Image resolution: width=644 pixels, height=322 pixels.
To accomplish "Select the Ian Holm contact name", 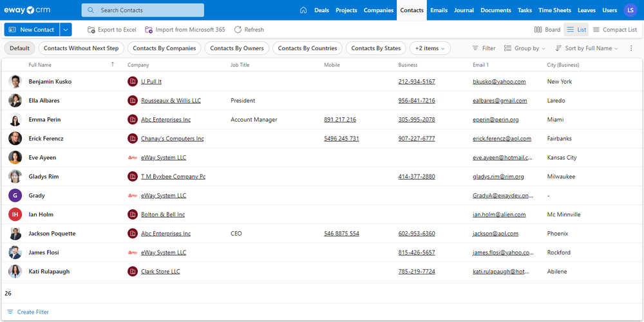I will pyautogui.click(x=41, y=214).
